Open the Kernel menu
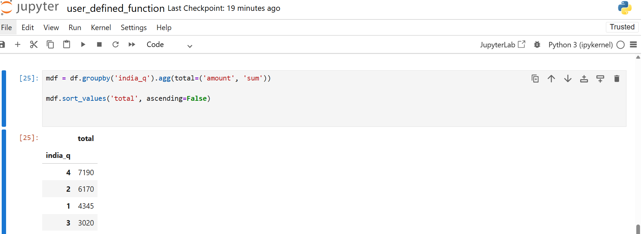The width and height of the screenshot is (644, 234). click(101, 28)
